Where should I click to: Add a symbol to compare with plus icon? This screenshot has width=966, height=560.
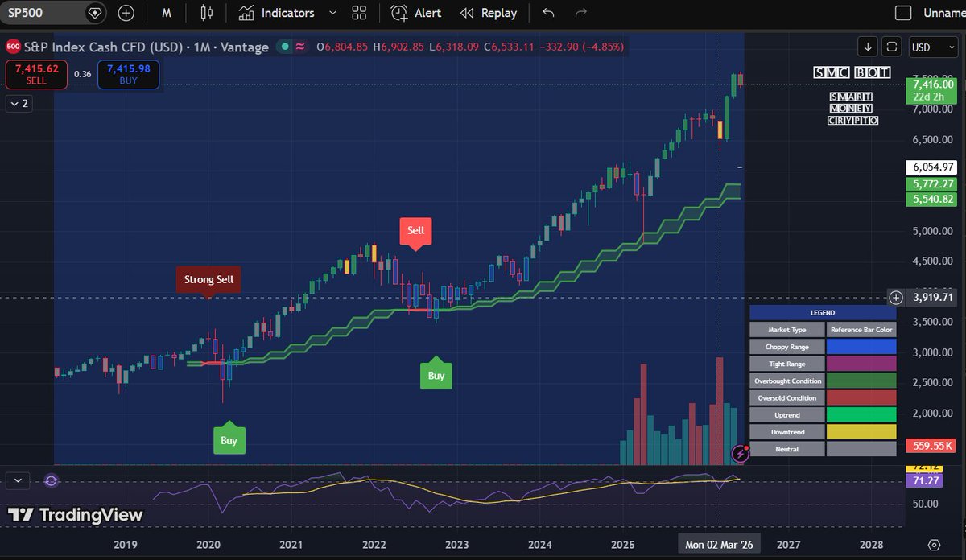126,13
